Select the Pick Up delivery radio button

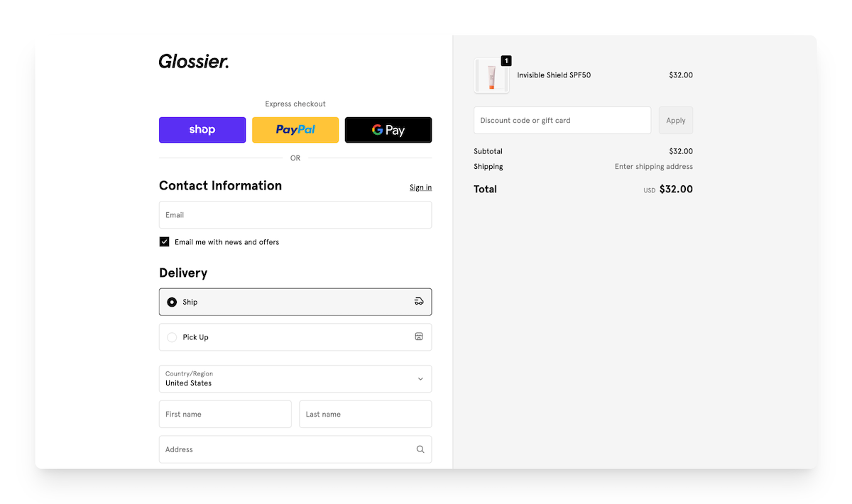[x=171, y=336]
